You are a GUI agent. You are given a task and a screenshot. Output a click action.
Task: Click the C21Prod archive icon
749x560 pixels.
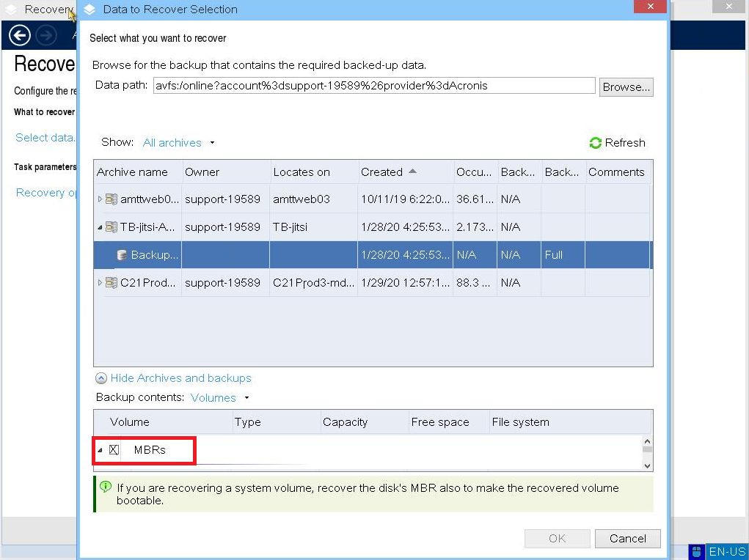coord(112,283)
